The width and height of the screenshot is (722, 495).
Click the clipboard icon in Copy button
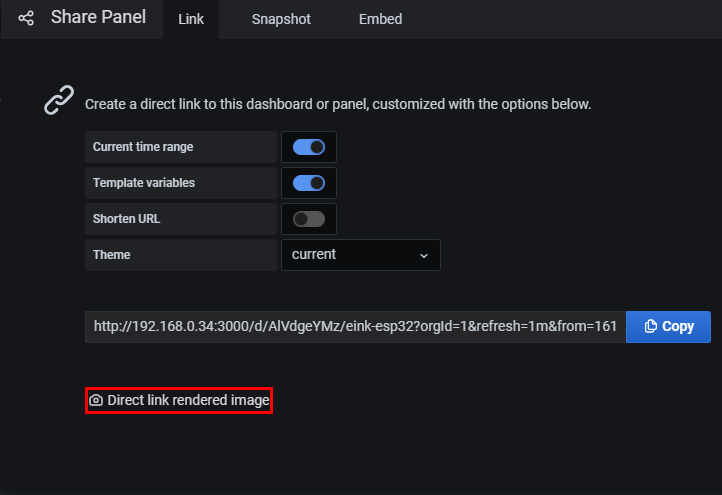651,326
